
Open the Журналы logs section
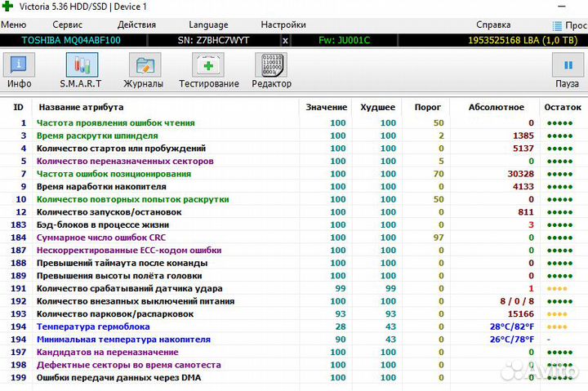(143, 70)
